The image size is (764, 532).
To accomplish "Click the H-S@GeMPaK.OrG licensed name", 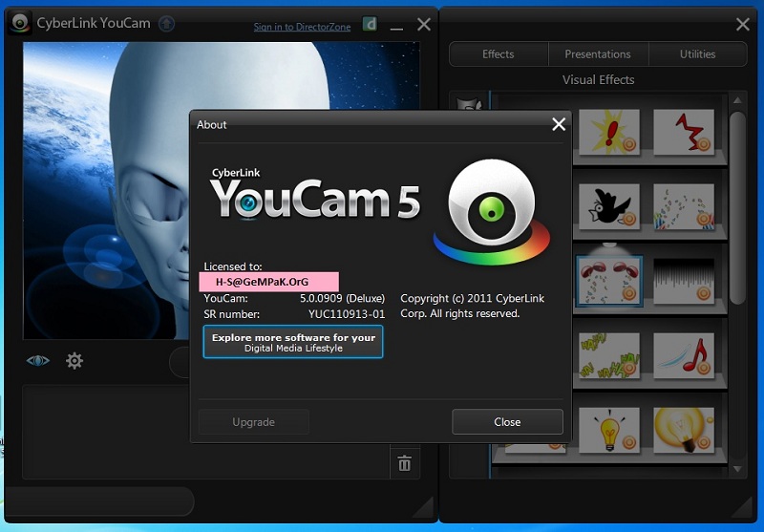I will 262,282.
